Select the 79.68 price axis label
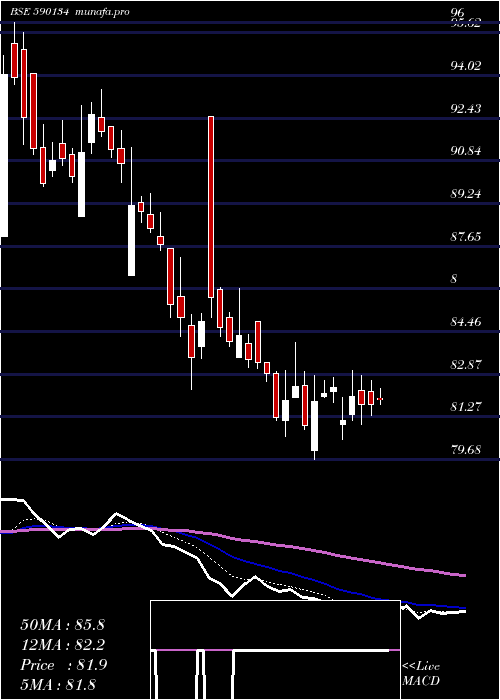Image resolution: width=500 pixels, height=700 pixels. point(466,450)
